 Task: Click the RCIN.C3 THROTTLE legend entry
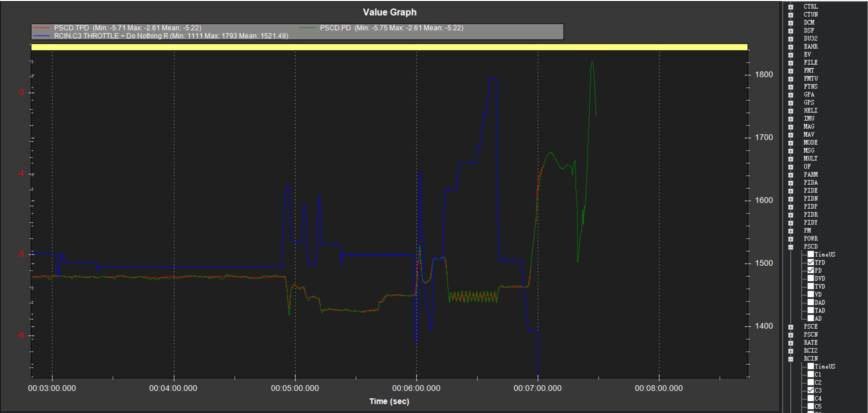tap(161, 36)
